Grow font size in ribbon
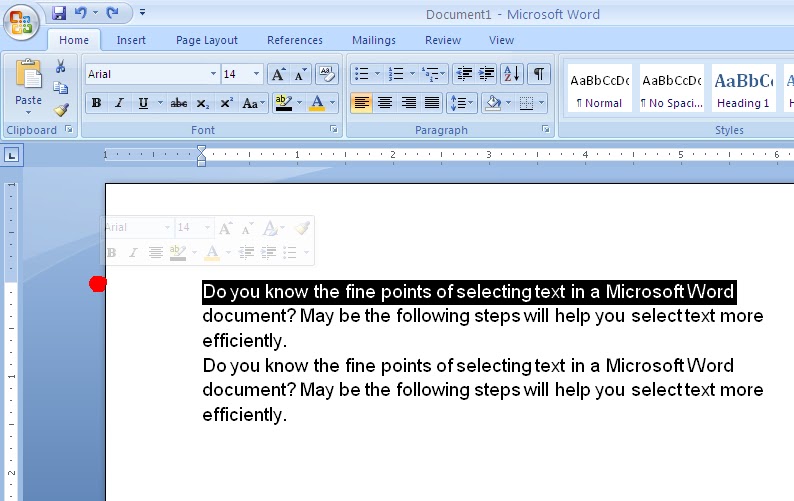The width and height of the screenshot is (794, 501). [278, 74]
